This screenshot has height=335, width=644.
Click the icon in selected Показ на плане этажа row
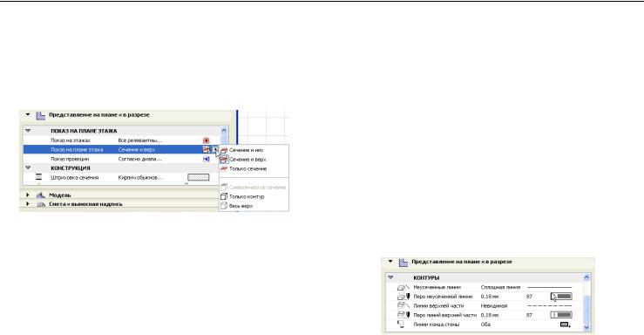(x=207, y=150)
